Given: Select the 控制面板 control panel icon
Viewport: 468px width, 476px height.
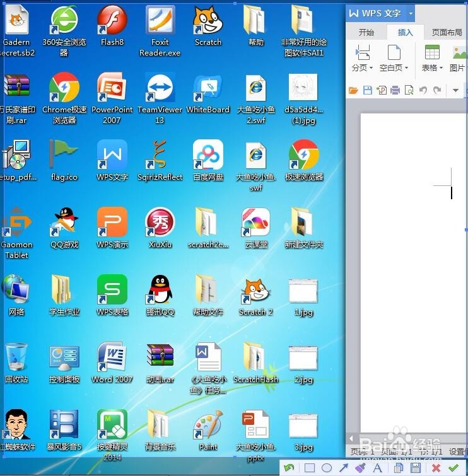Looking at the screenshot, I should pos(64,364).
